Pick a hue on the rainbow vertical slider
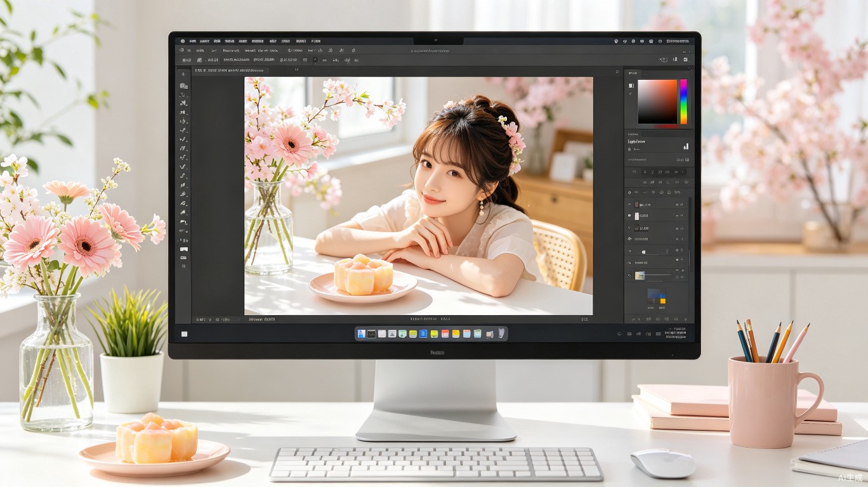 click(x=683, y=101)
